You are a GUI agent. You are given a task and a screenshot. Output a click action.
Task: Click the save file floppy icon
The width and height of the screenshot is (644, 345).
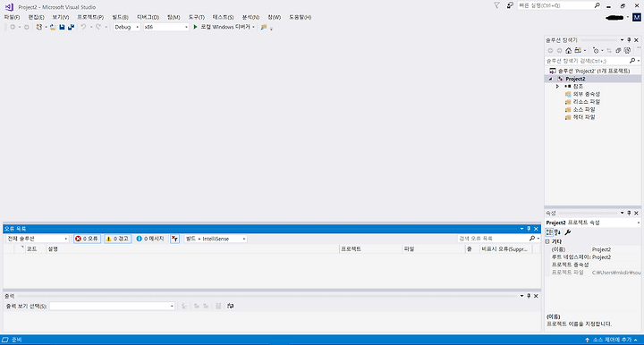(62, 27)
